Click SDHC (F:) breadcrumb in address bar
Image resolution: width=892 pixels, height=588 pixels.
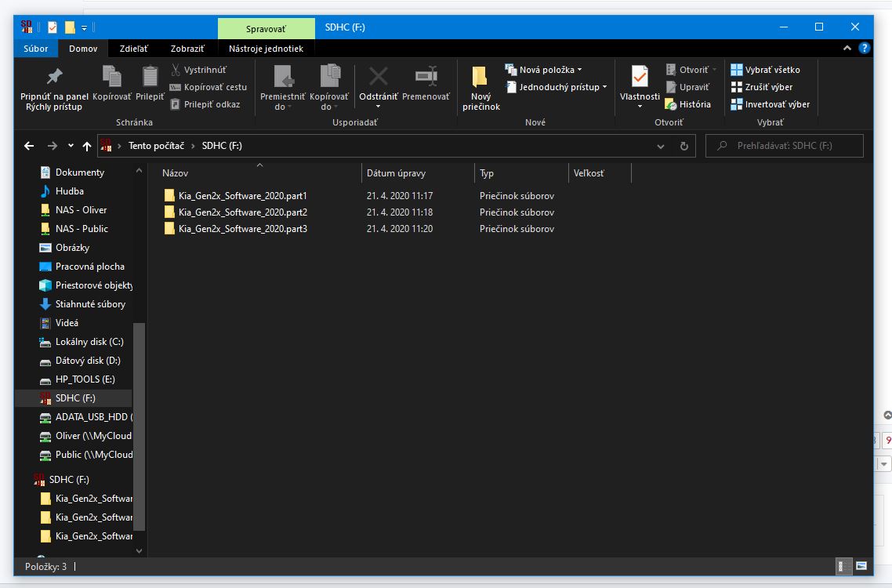click(222, 146)
